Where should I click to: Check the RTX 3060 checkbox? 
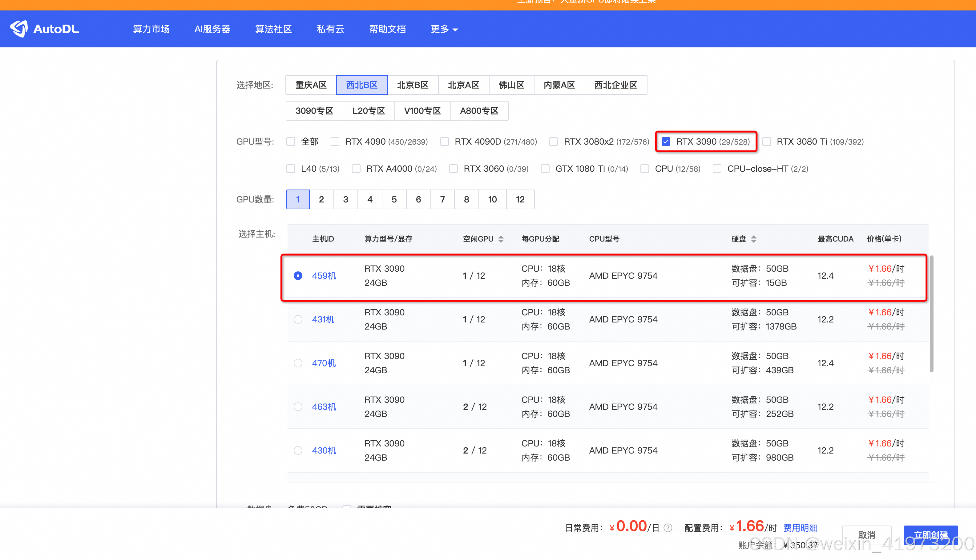(x=453, y=169)
